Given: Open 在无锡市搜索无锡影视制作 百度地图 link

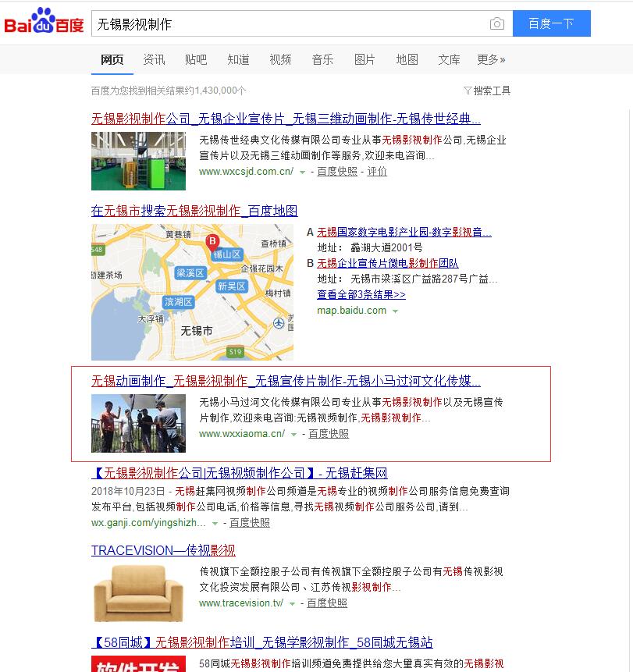Looking at the screenshot, I should (194, 211).
